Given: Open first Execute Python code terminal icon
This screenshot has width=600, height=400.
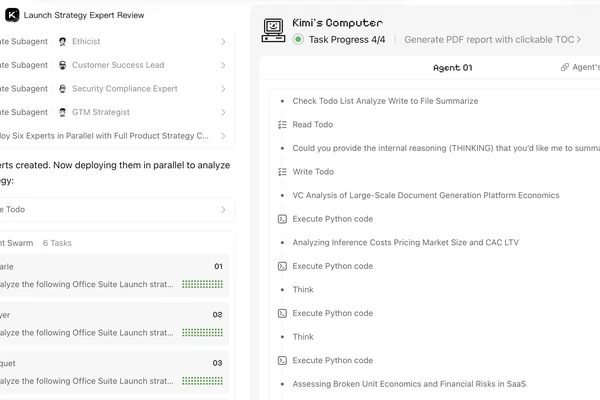Looking at the screenshot, I should [282, 219].
